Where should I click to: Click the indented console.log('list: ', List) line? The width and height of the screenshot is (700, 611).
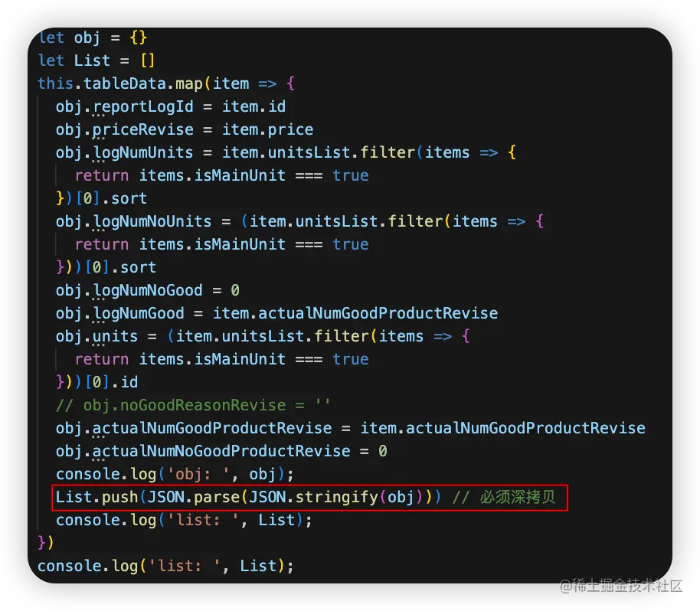(x=184, y=521)
